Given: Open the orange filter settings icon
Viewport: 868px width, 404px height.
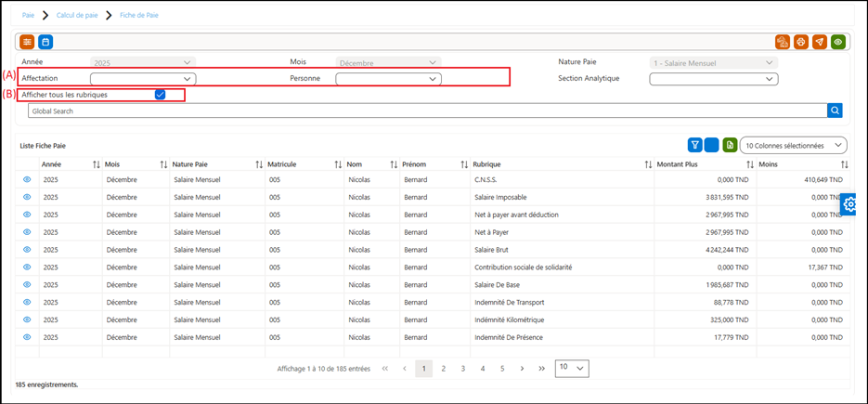Looking at the screenshot, I should tap(27, 42).
